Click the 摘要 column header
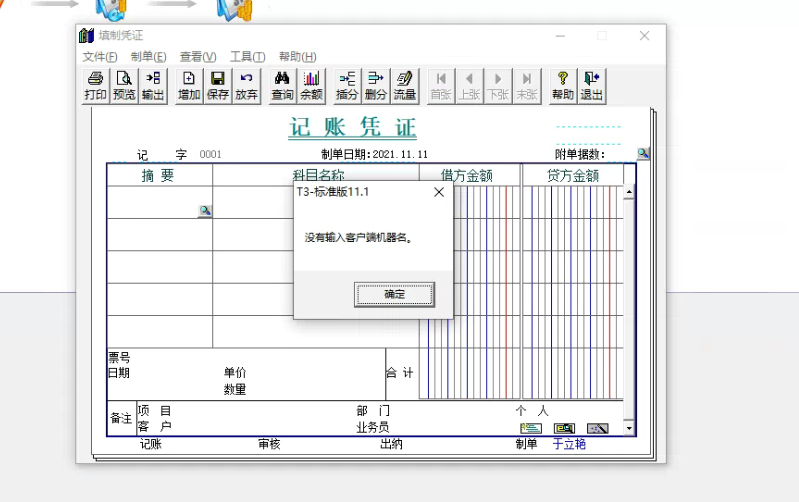The image size is (799, 502). coord(159,175)
